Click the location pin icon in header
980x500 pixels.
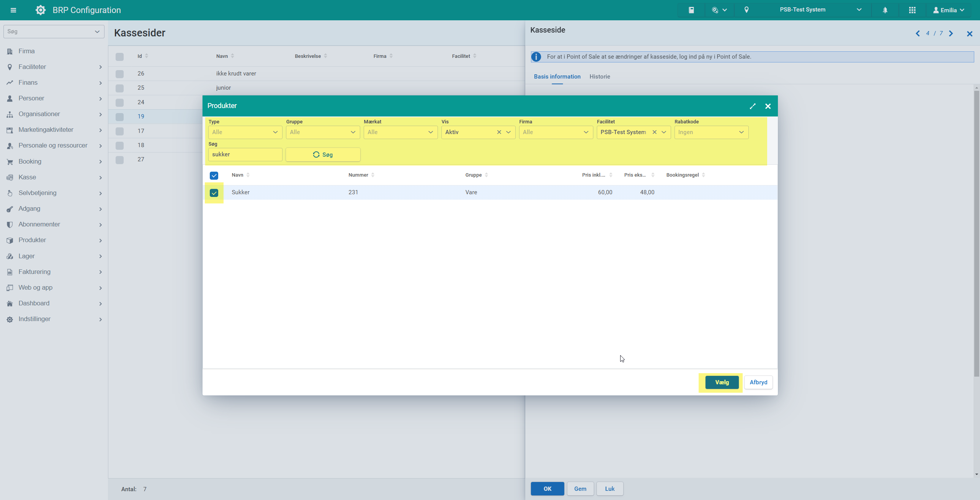click(x=746, y=10)
